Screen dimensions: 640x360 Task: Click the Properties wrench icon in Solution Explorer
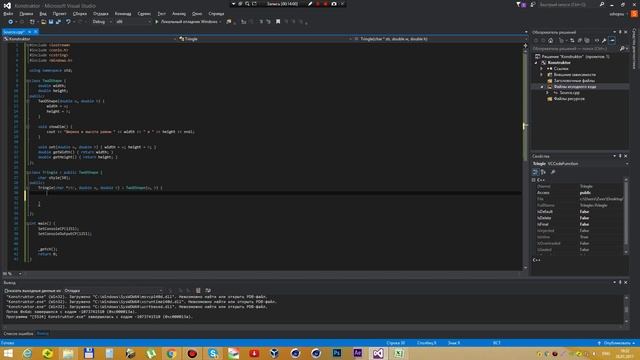click(x=604, y=40)
